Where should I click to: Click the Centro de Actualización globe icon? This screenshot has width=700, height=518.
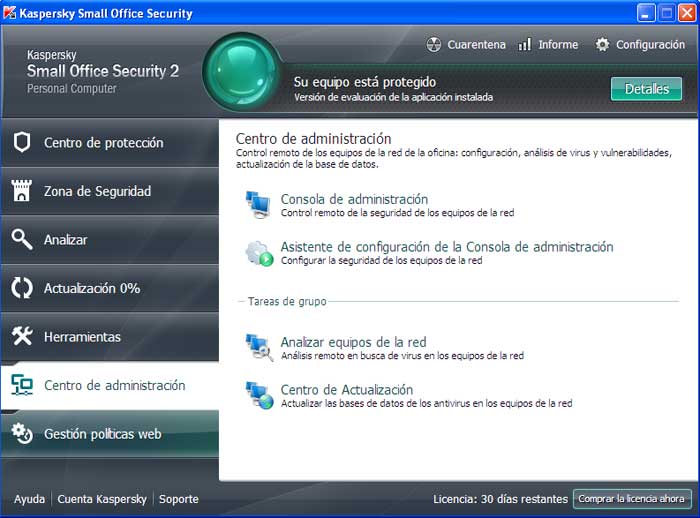pos(258,395)
